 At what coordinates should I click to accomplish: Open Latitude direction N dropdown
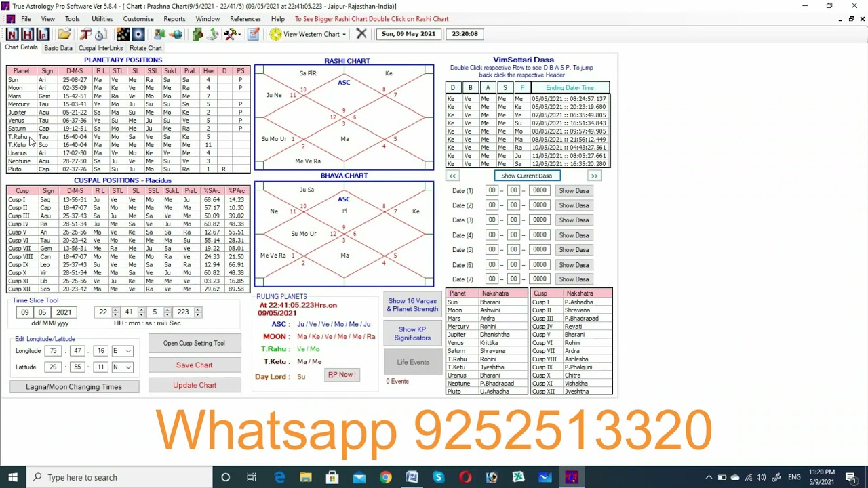pyautogui.click(x=123, y=367)
